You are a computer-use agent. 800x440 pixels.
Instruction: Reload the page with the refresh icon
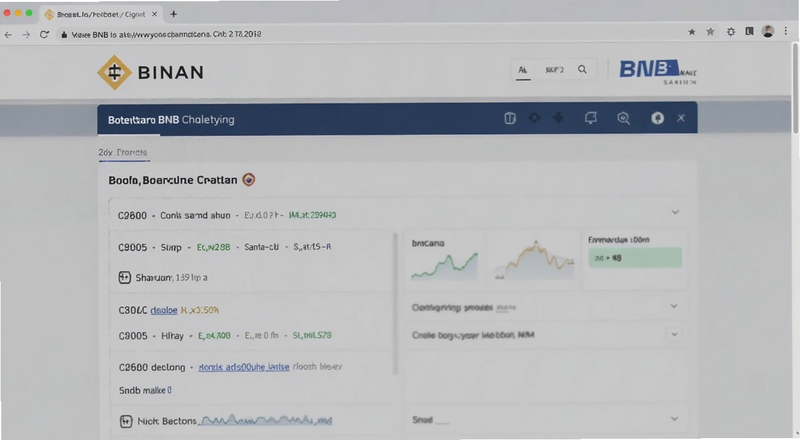(x=44, y=34)
